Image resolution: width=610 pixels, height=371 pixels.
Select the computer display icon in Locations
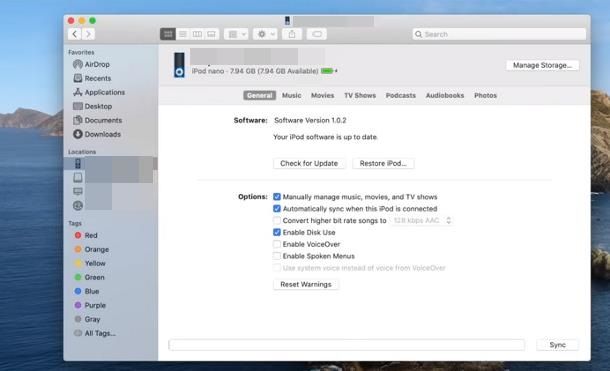[x=78, y=191]
